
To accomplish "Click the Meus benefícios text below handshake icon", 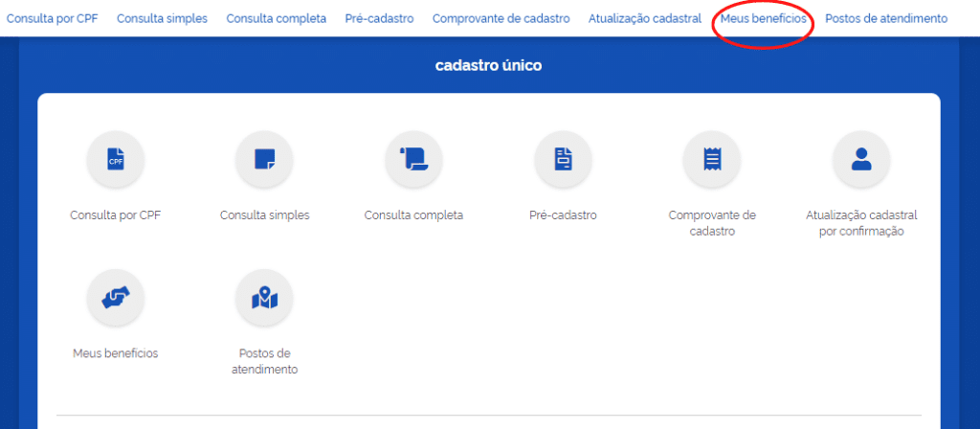I will (115, 353).
